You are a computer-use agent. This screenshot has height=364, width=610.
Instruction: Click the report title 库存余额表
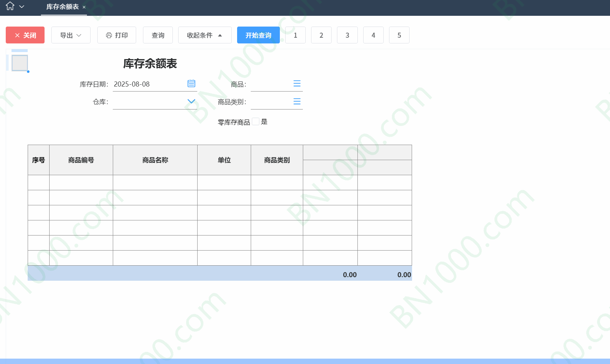150,64
